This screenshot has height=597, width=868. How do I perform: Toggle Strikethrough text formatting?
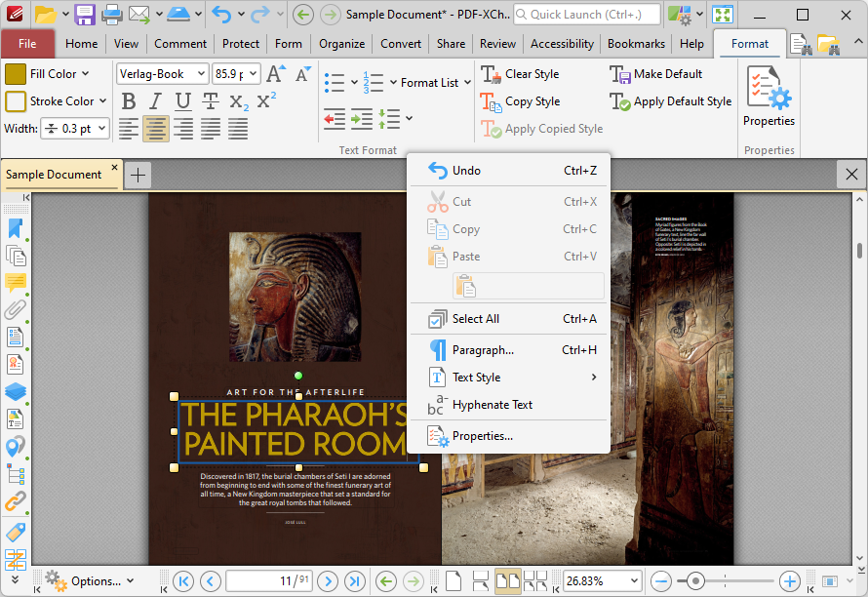[x=211, y=101]
